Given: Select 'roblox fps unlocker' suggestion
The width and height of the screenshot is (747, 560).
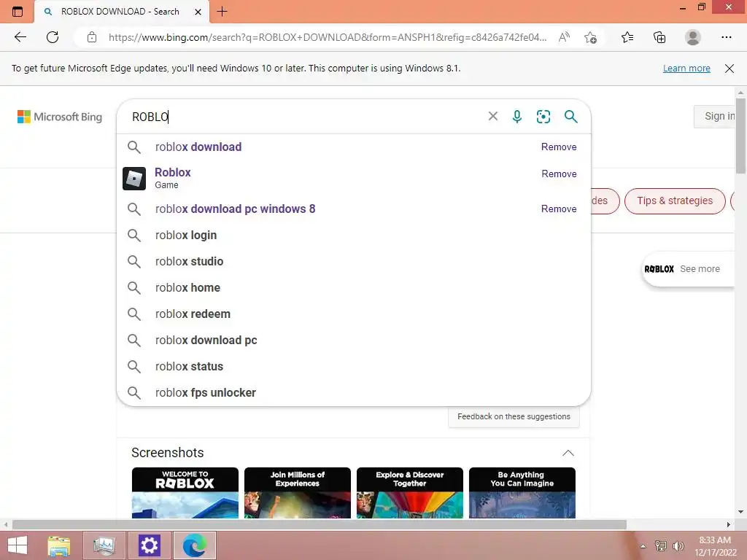Looking at the screenshot, I should [354, 392].
